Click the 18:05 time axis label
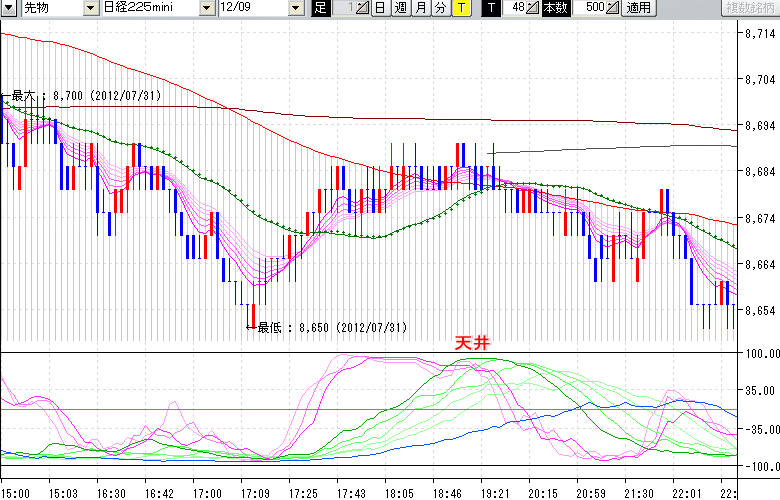The height and width of the screenshot is (500, 780). 399,494
